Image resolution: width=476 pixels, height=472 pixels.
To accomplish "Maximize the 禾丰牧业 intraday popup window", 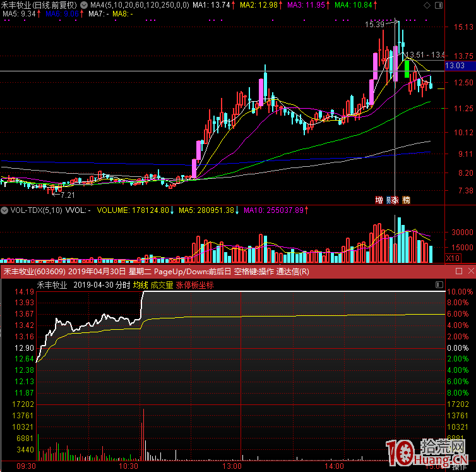I will click(459, 271).
